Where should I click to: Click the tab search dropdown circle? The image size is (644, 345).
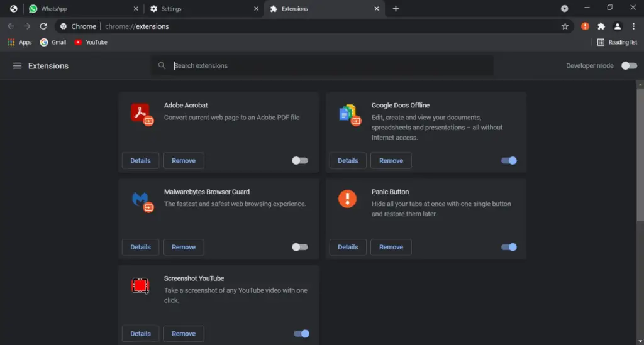coord(564,9)
